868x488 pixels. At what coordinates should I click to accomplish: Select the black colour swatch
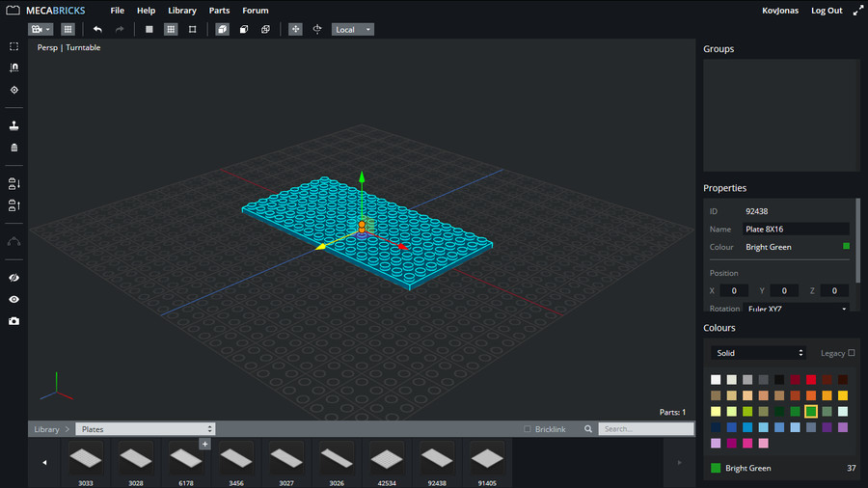[779, 380]
